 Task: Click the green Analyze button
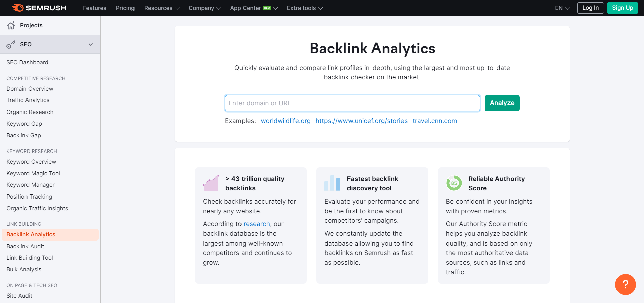click(502, 103)
